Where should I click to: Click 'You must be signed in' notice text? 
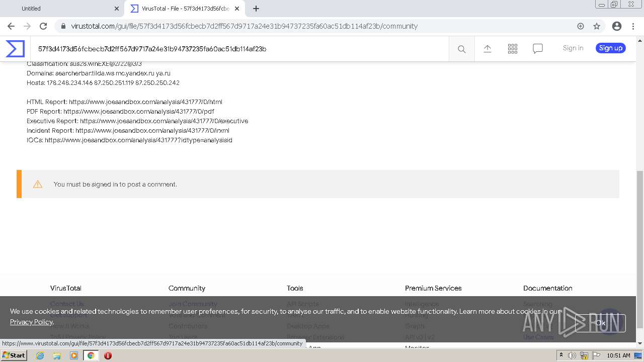pos(115,184)
